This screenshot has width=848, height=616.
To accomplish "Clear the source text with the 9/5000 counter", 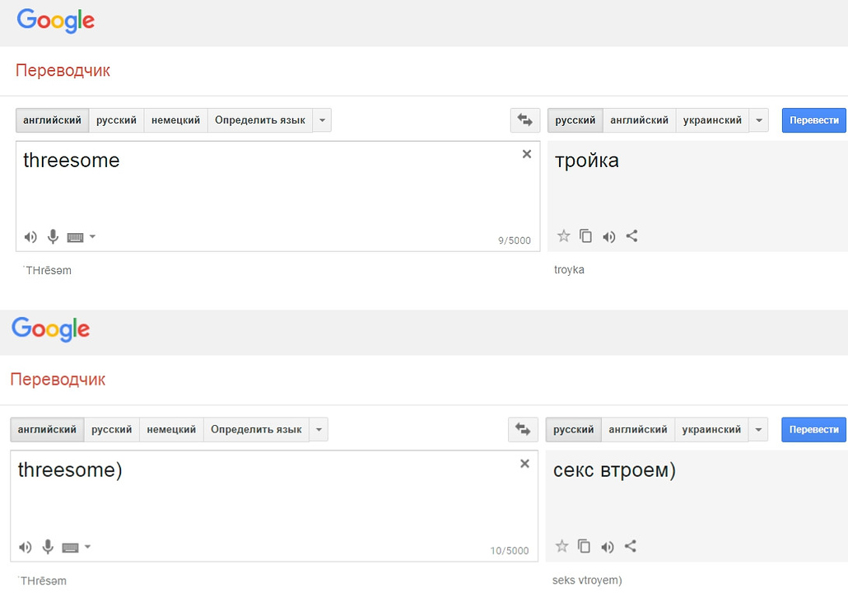I will point(527,154).
